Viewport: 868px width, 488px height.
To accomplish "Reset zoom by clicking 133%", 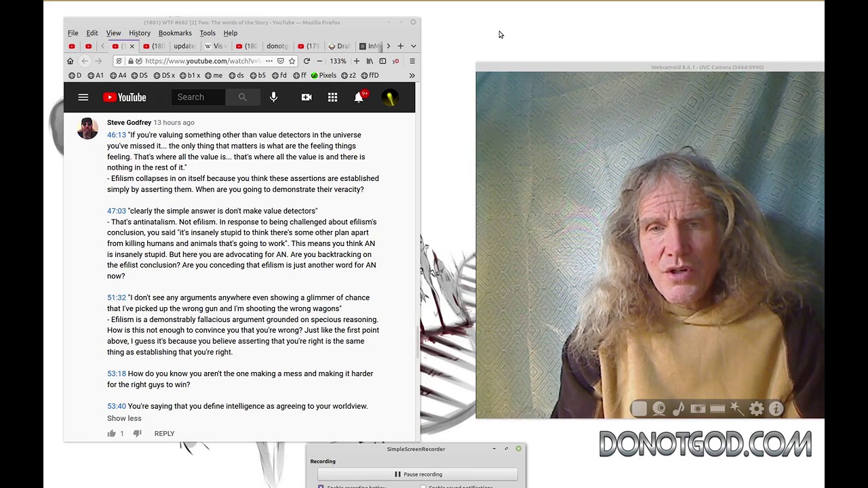I will tap(338, 61).
